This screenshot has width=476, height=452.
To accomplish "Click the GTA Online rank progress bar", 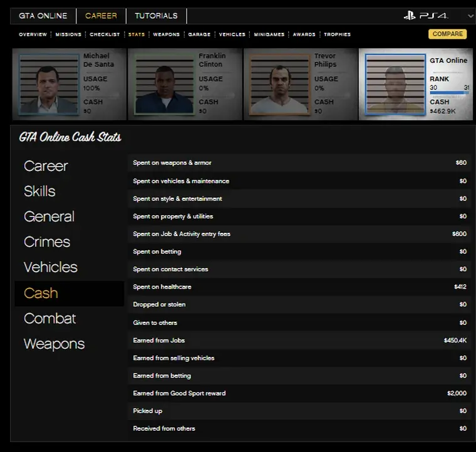I will click(x=449, y=93).
